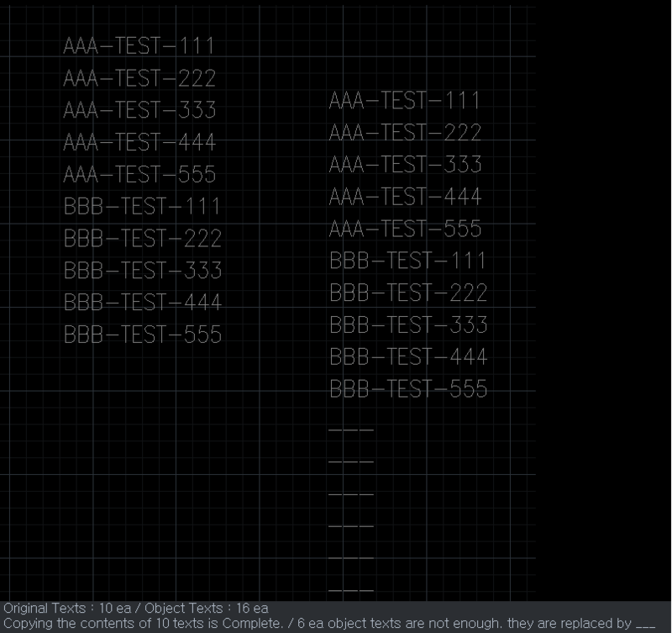Select the copied AAA-TEST-333 text in right column
This screenshot has height=633, width=672.
(405, 165)
